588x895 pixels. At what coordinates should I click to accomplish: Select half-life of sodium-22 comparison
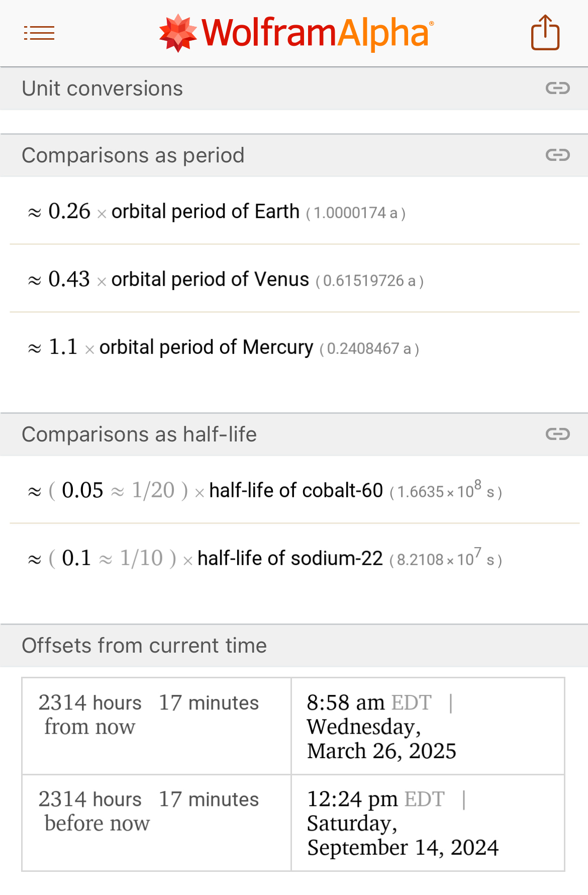pos(290,559)
